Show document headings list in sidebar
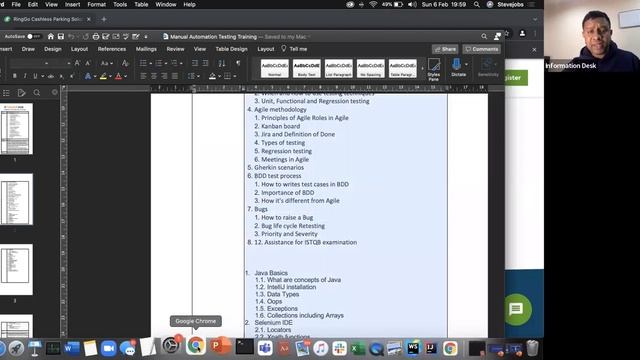Screen dimensions: 640x360 (6, 93)
